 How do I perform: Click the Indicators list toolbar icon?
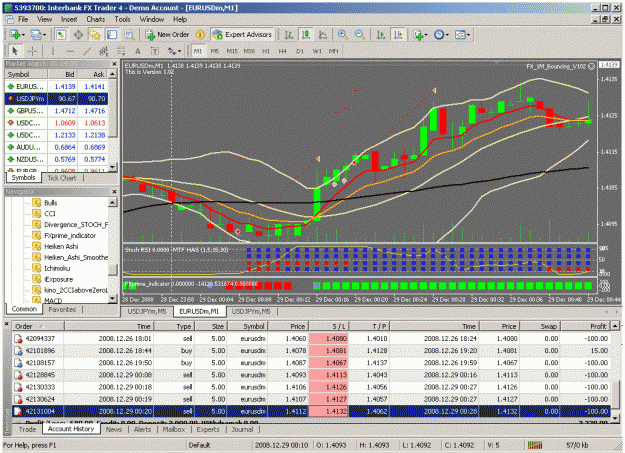(x=418, y=35)
